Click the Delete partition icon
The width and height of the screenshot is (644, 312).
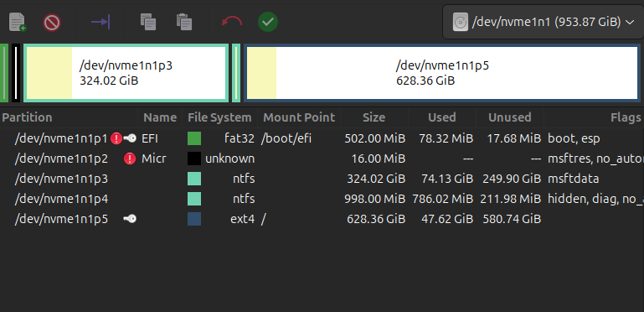(52, 22)
